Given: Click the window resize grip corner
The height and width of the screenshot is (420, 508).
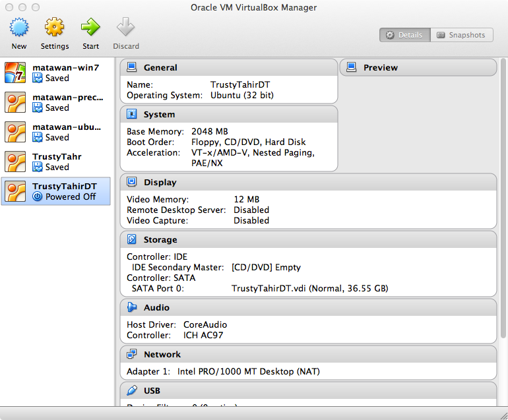Looking at the screenshot, I should point(503,415).
